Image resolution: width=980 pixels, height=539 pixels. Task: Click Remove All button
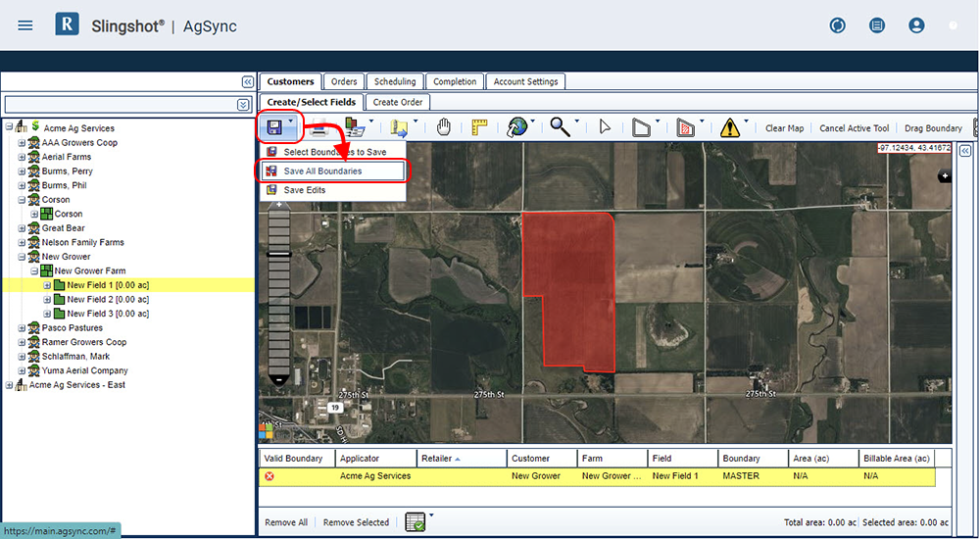pos(286,522)
